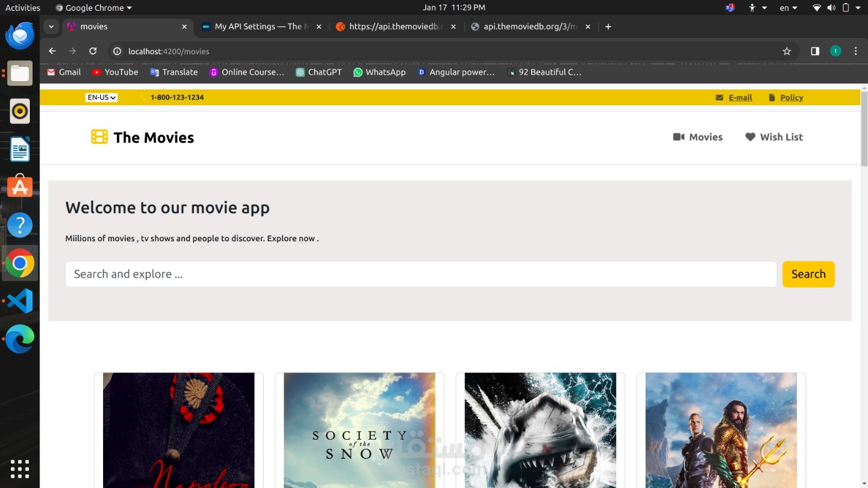Open the Napoleon movie poster
868x488 pixels.
[178, 430]
